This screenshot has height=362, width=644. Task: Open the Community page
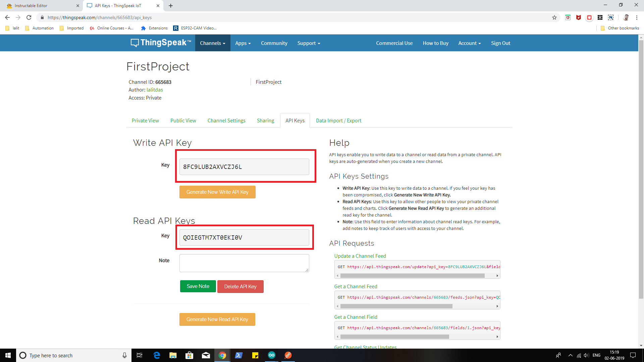pyautogui.click(x=274, y=43)
